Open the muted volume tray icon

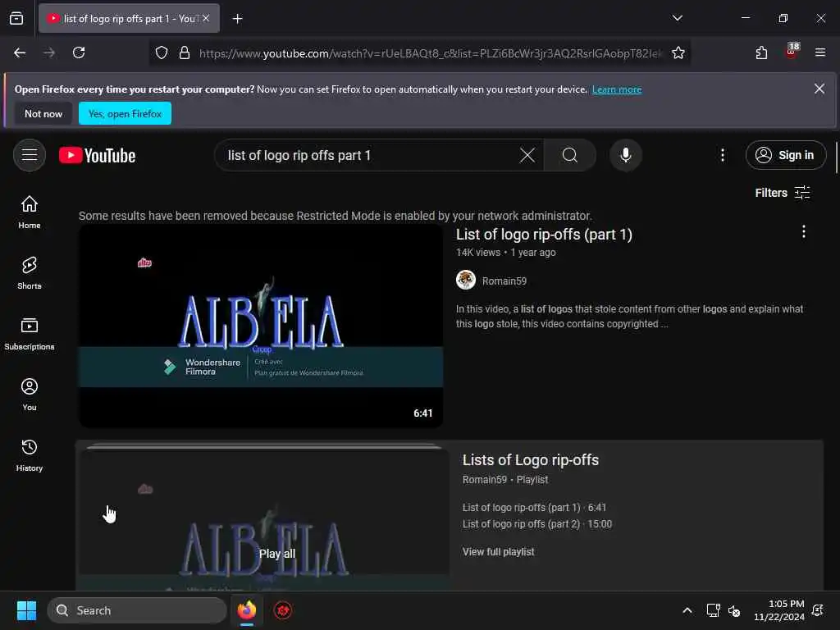734,610
